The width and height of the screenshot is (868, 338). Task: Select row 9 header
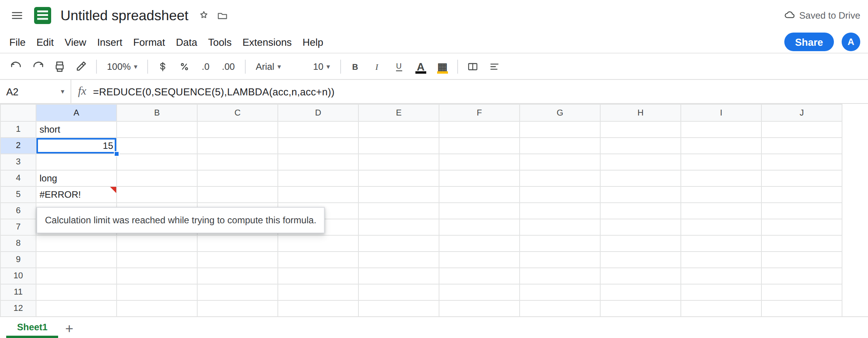click(x=18, y=259)
